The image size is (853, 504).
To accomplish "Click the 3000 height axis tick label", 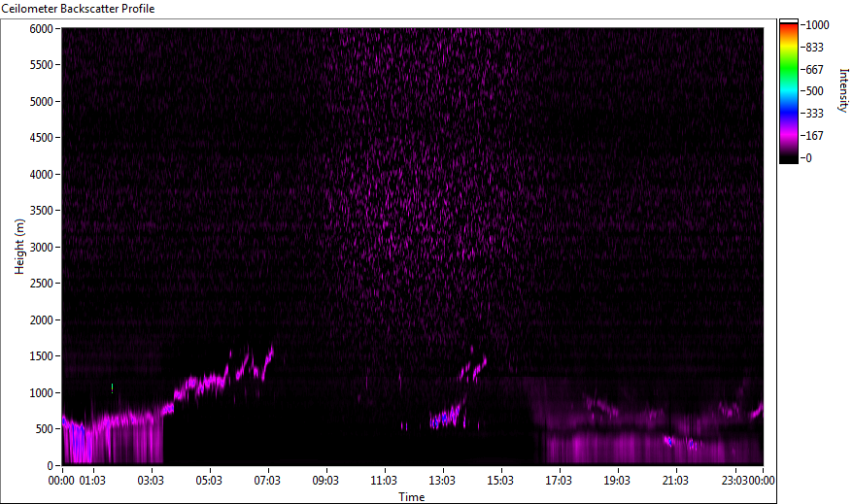I will pyautogui.click(x=42, y=248).
